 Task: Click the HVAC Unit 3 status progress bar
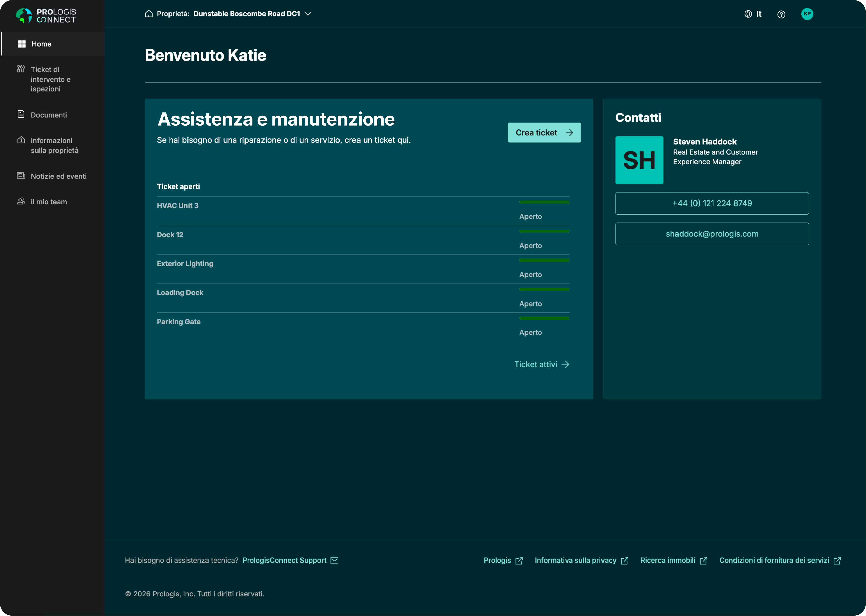(x=544, y=202)
